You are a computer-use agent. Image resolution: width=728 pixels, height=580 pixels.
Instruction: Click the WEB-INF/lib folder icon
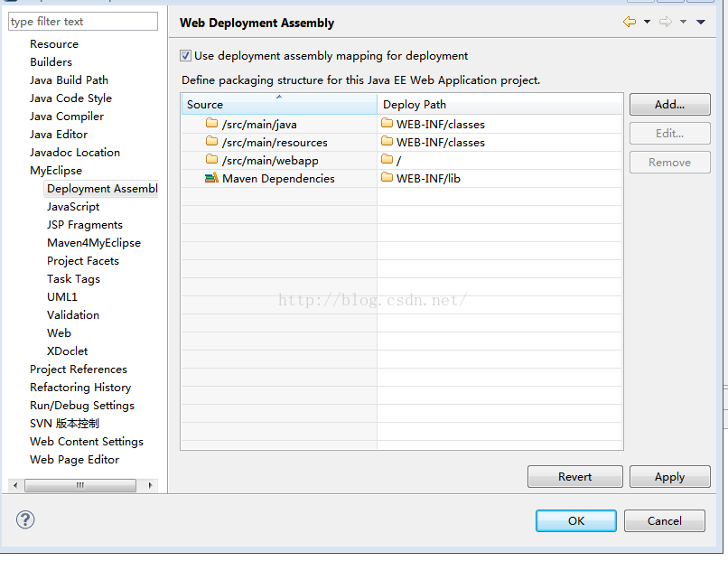[x=387, y=177]
